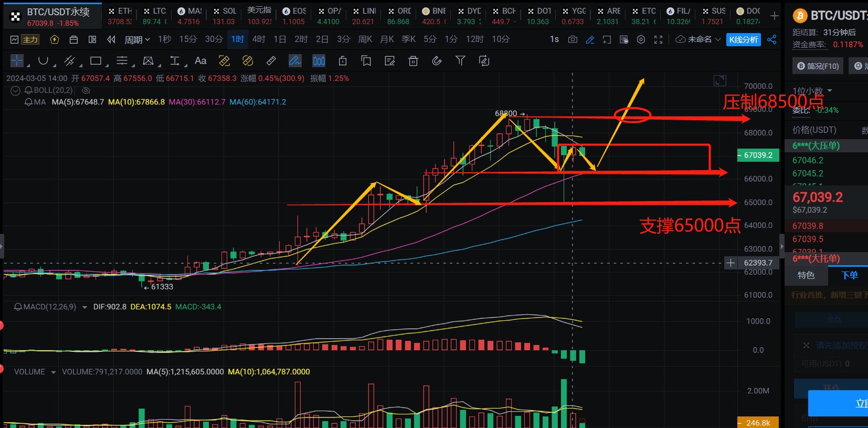Expand the 未命名 layout dropdown
The height and width of the screenshot is (428, 868).
(x=698, y=39)
